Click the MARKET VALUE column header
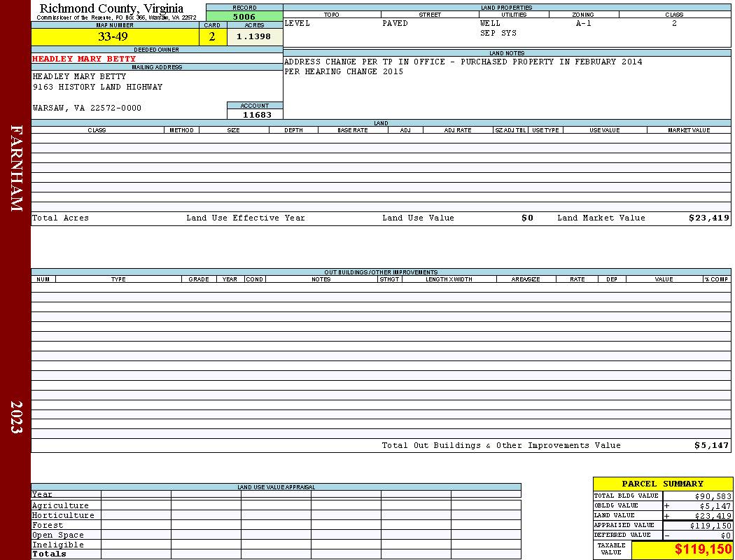This screenshot has width=735, height=560. click(689, 130)
